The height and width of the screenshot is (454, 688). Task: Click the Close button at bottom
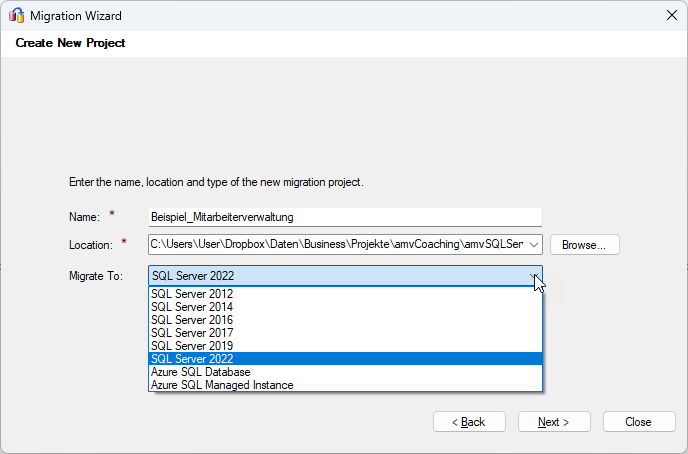pyautogui.click(x=639, y=422)
